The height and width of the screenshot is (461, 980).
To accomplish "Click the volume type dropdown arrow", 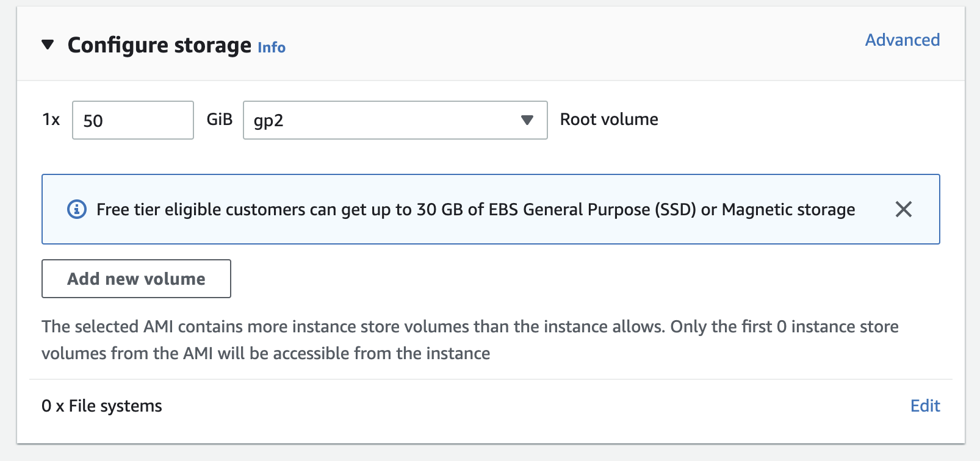I will pos(527,120).
